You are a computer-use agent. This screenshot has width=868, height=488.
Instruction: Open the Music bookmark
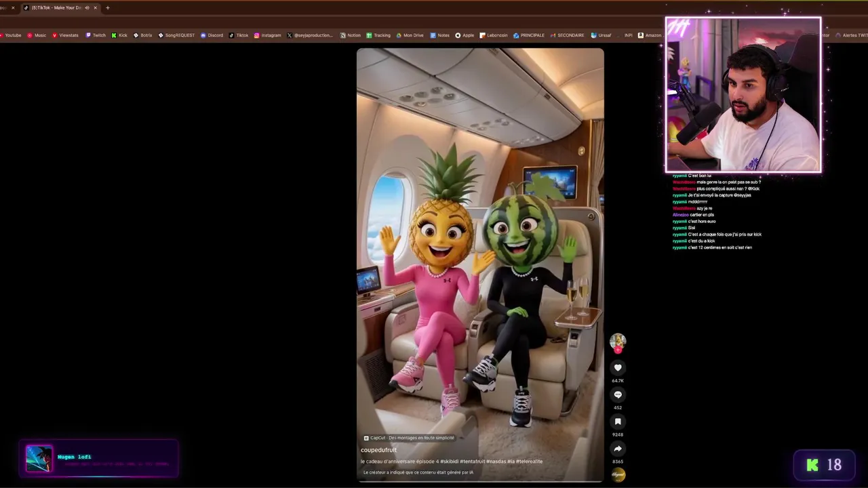[37, 35]
